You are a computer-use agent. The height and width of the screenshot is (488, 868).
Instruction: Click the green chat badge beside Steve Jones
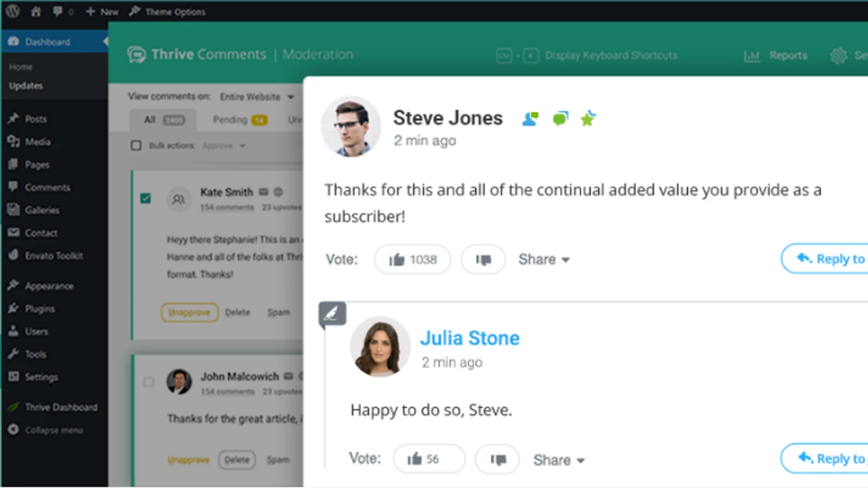(x=560, y=118)
